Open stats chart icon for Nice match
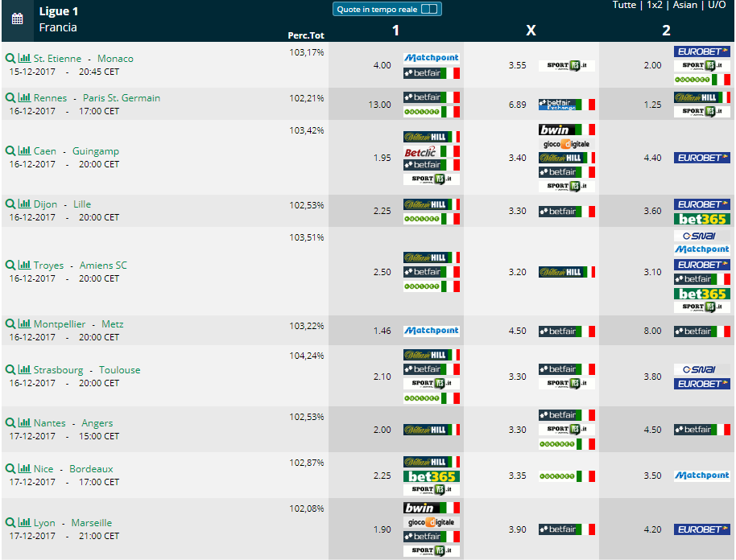The width and height of the screenshot is (736, 560). point(24,468)
